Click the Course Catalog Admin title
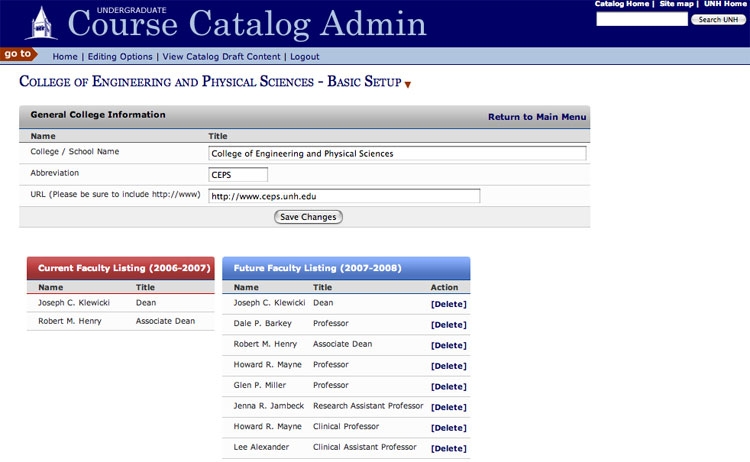The width and height of the screenshot is (750, 462). click(247, 23)
